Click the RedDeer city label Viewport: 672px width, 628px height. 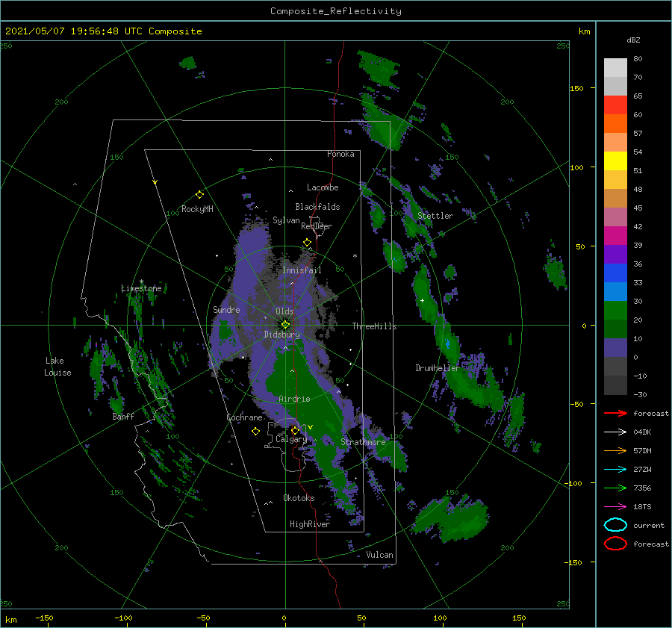[x=317, y=226]
